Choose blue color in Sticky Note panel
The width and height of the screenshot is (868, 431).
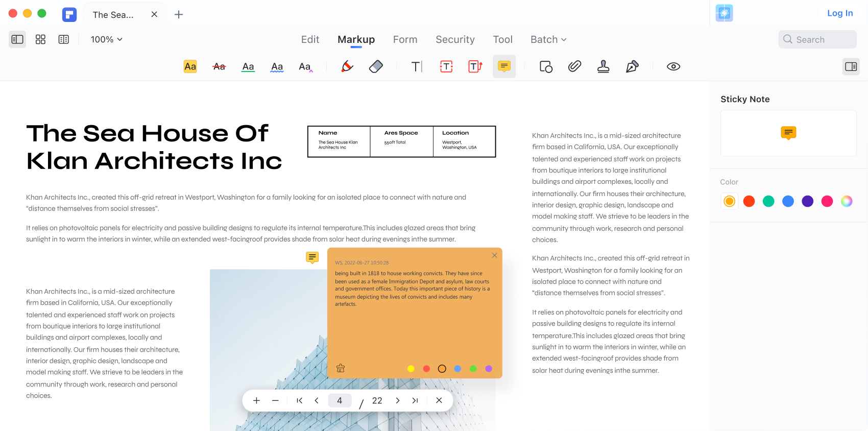pos(788,201)
